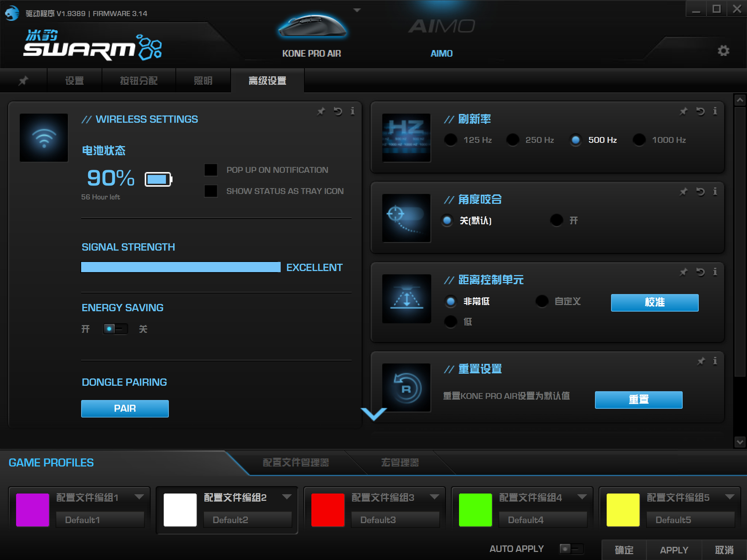Image resolution: width=747 pixels, height=560 pixels.
Task: Switch to the 照明 tab
Action: [x=203, y=80]
